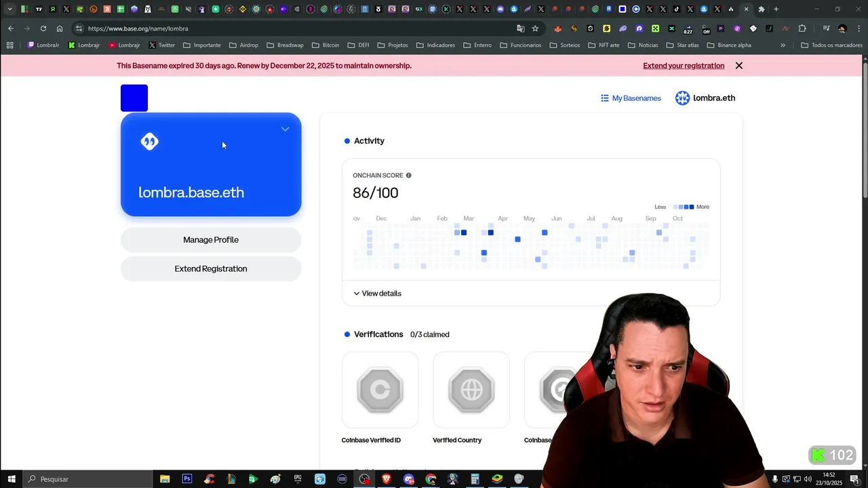Select the Verified Country globe badge

(x=471, y=390)
